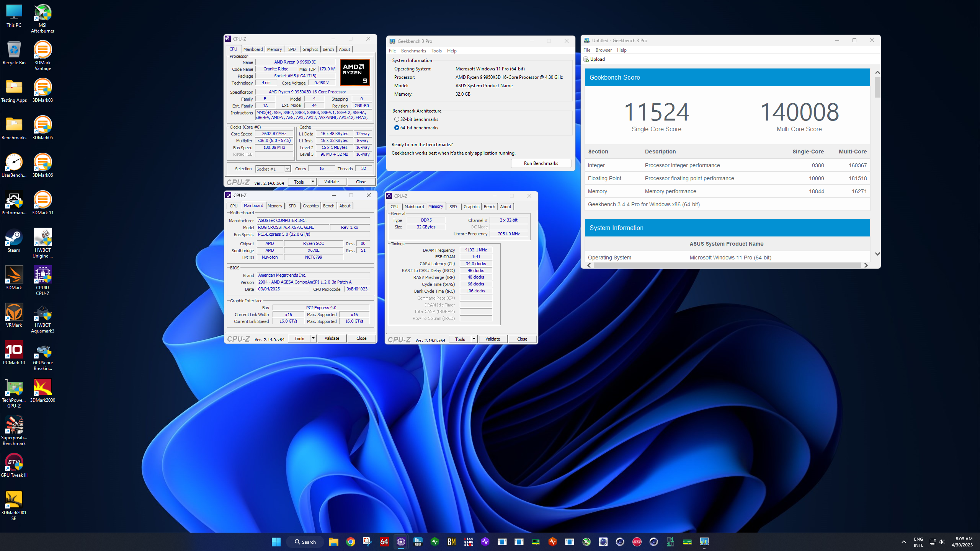Open Superposition Benchmark desktop shortcut
This screenshot has width=980, height=551.
pos(14,430)
